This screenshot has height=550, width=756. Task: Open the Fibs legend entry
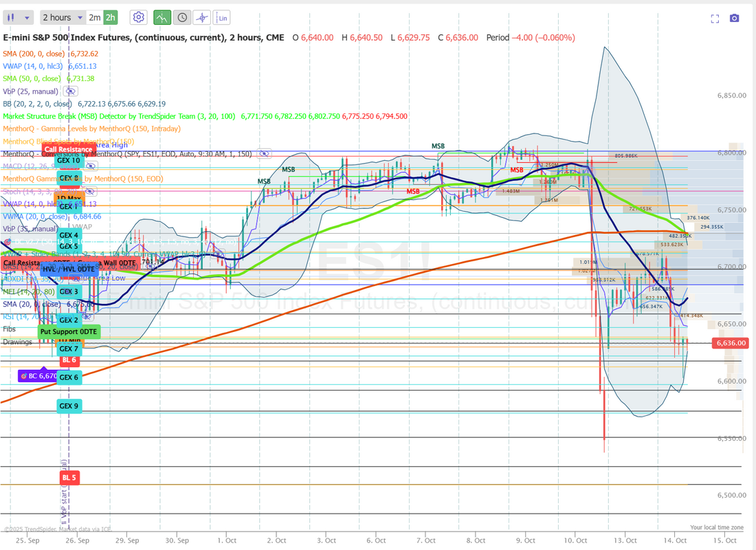tap(9, 329)
